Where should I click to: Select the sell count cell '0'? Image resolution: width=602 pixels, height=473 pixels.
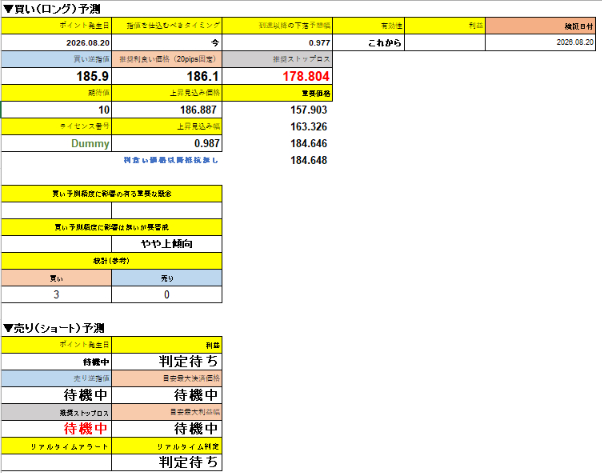click(167, 294)
